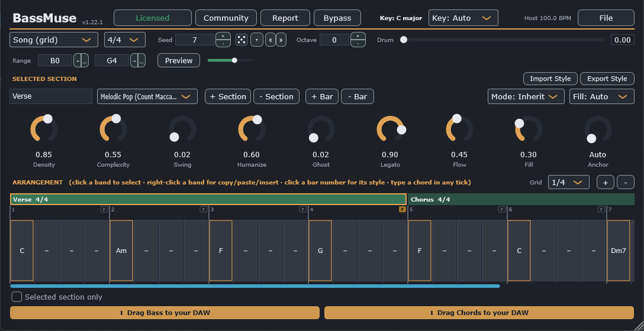This screenshot has width=644, height=331.
Task: Decrease seed with lower stepper half
Action: click(x=223, y=43)
